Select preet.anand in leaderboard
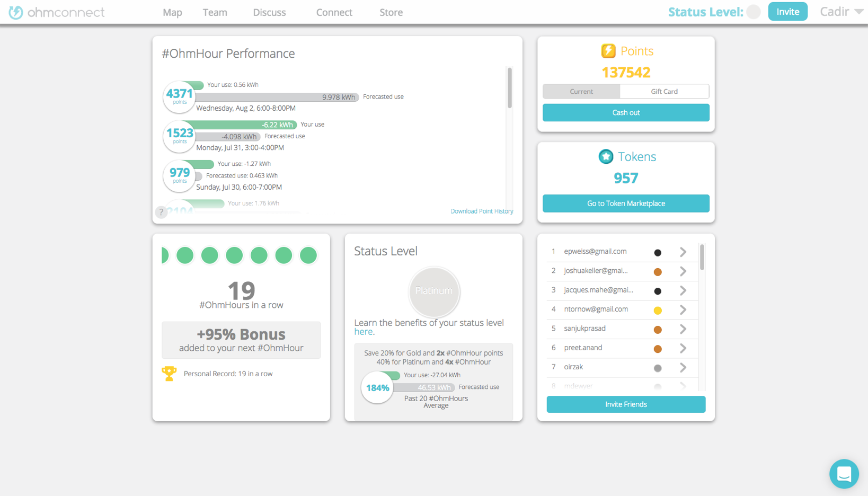 click(x=583, y=348)
